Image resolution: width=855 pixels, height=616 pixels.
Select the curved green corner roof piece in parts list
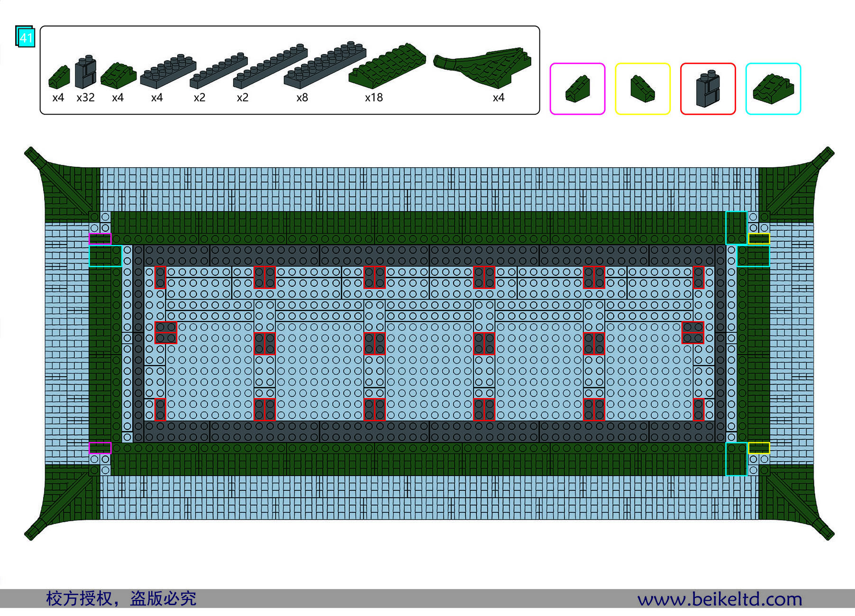tap(482, 67)
